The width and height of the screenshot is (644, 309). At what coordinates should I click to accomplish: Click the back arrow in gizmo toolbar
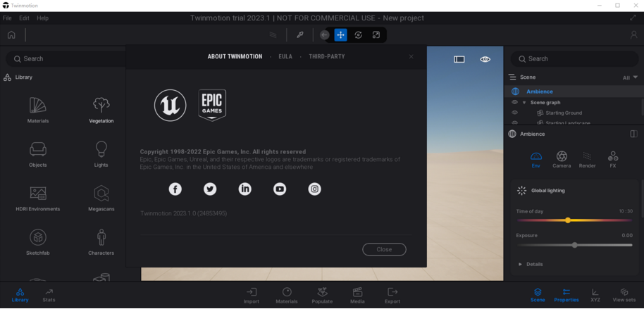(324, 35)
